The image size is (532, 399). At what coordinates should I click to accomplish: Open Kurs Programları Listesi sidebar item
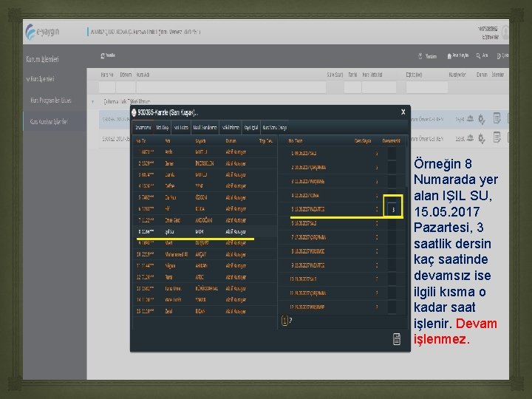(51, 100)
